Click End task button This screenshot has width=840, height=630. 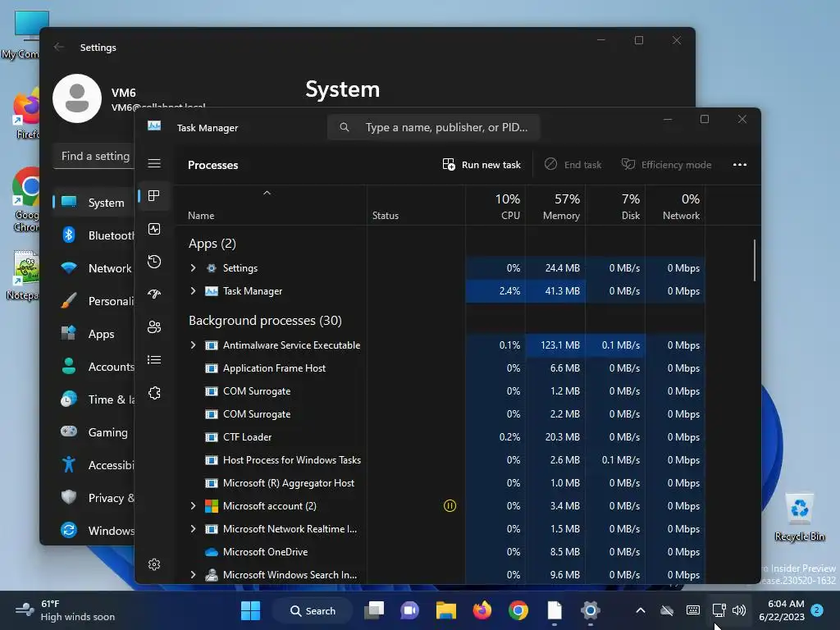point(573,164)
